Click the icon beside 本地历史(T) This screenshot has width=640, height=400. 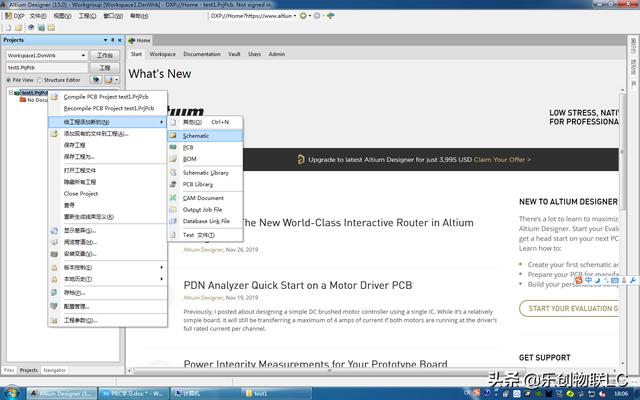click(x=54, y=279)
